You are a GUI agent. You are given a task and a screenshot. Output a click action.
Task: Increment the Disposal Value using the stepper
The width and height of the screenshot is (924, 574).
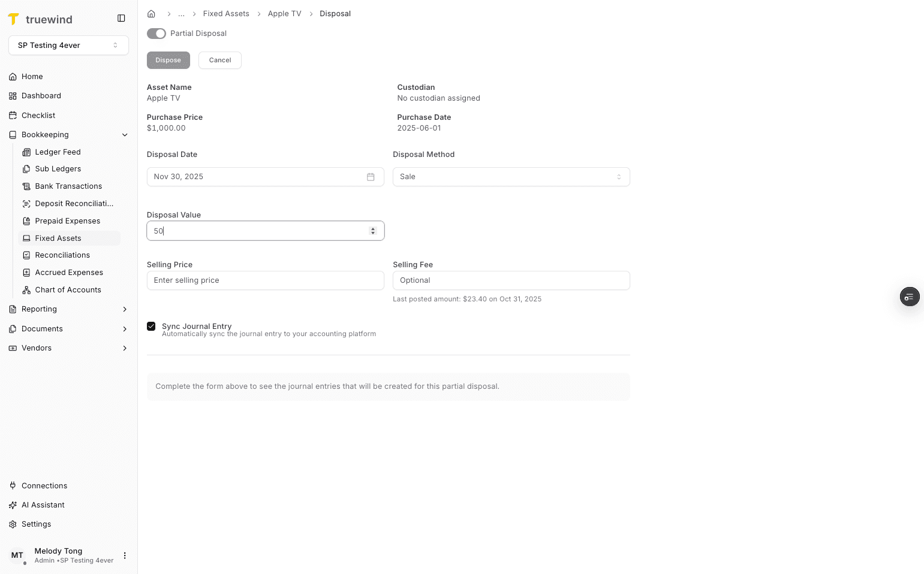pos(373,228)
